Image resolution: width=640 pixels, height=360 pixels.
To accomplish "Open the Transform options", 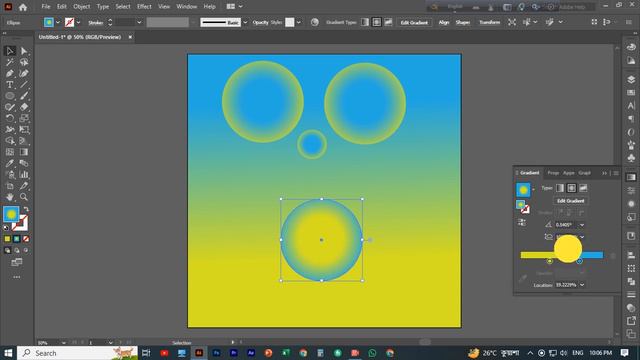I will coord(489,22).
